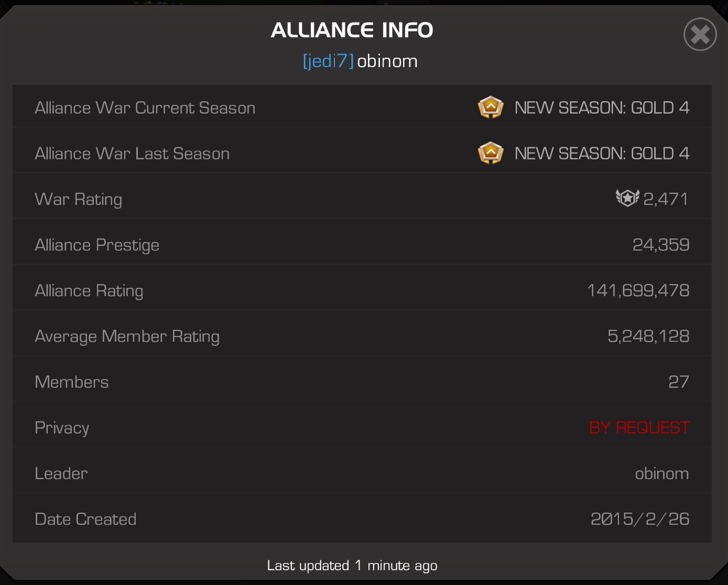Tap the Alliance Rating value 141,699,478
The image size is (728, 585).
click(x=638, y=290)
